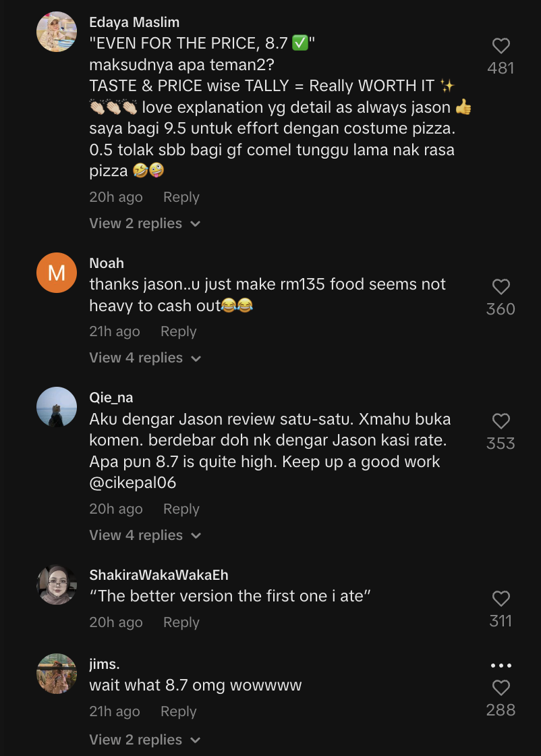Screen dimensions: 541x756
Task: Like the jims. comment heart icon
Action: click(x=501, y=688)
